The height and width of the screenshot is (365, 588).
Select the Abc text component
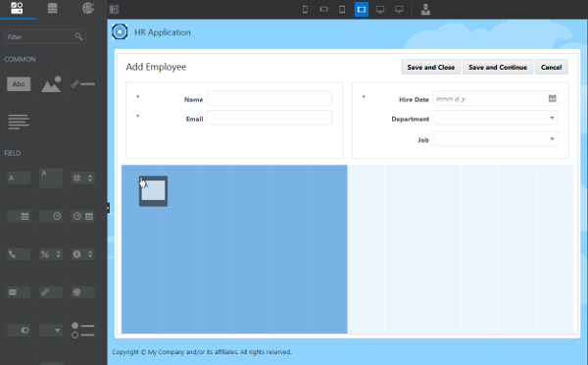point(19,84)
